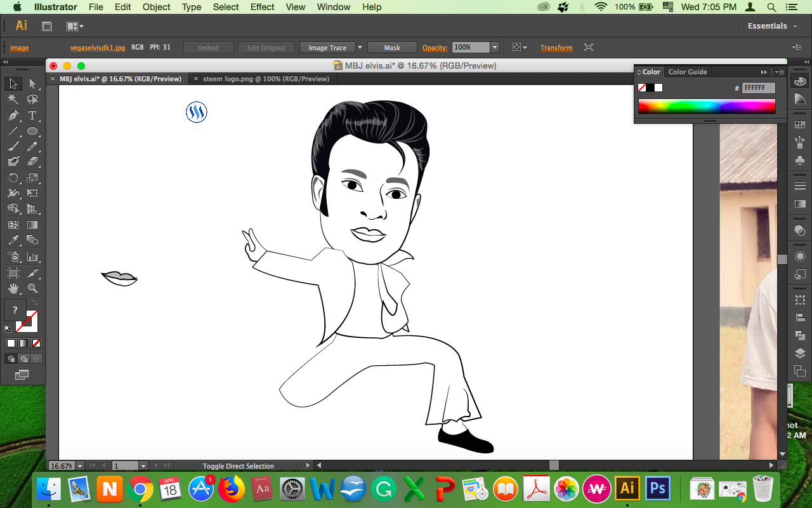
Task: Open the Pathfinder panel icon
Action: click(x=800, y=335)
